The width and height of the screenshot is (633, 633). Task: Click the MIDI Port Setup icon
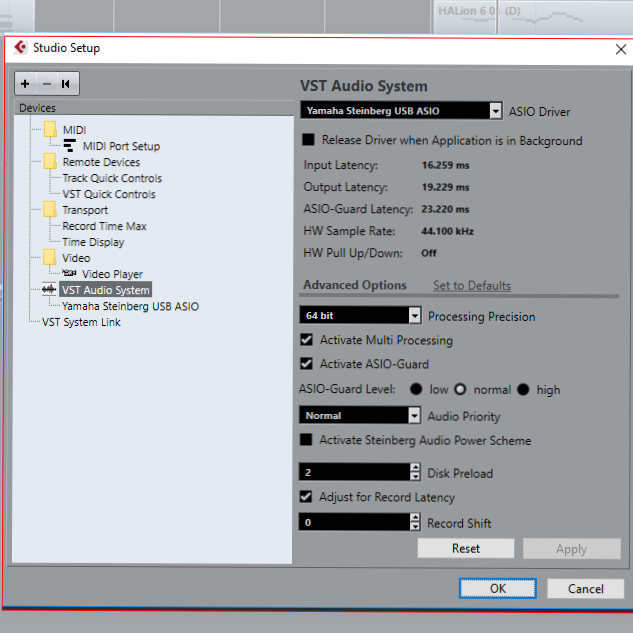click(x=70, y=146)
